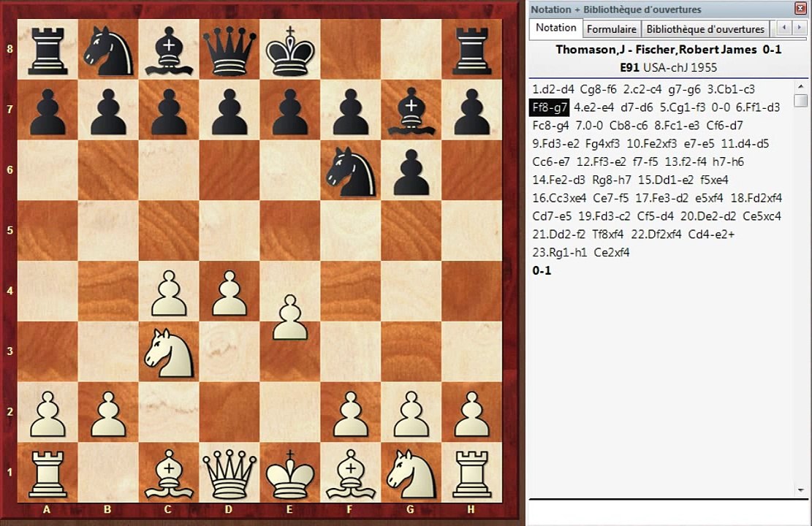This screenshot has width=812, height=526.
Task: Close the Notation panel with red X
Action: pyautogui.click(x=800, y=8)
